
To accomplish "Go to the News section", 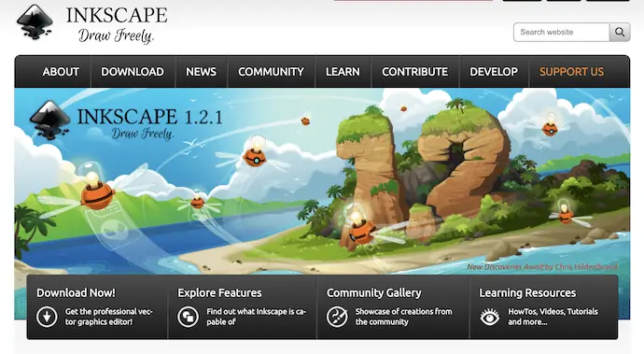I will (x=201, y=72).
